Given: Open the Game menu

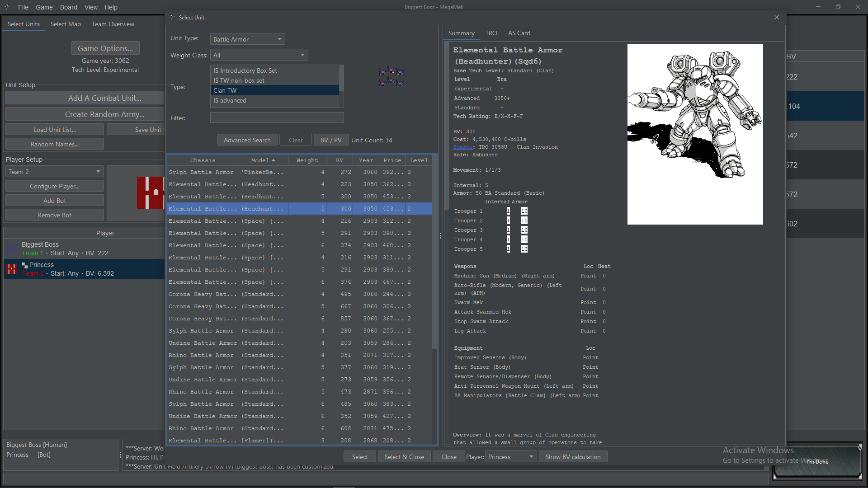Looking at the screenshot, I should [x=44, y=7].
